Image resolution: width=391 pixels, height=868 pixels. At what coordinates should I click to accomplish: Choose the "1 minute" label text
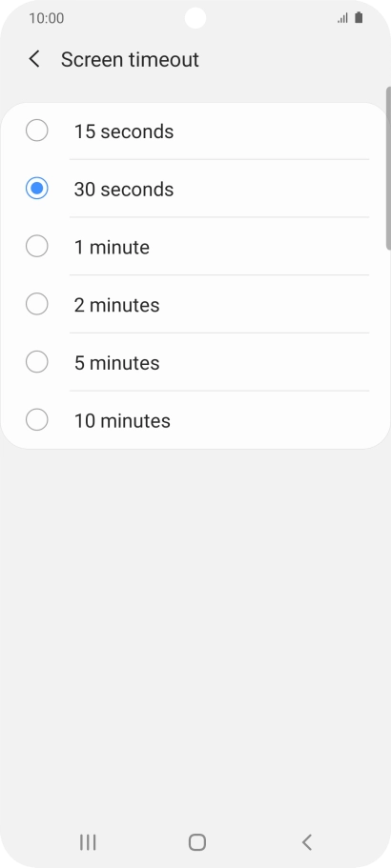pyautogui.click(x=112, y=247)
